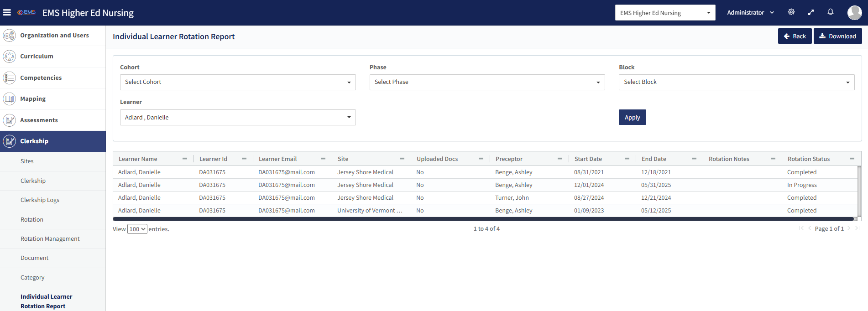Click the settings gear icon

click(791, 12)
